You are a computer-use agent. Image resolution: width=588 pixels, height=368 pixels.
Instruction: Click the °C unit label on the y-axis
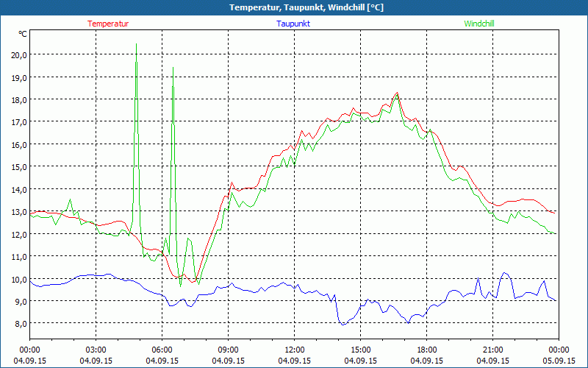[23, 34]
